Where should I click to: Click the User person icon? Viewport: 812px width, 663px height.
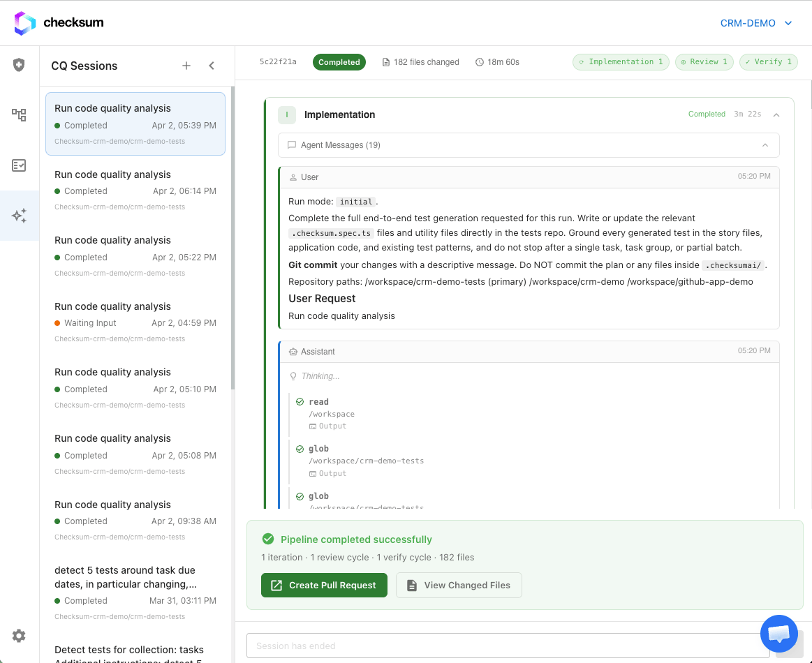click(293, 177)
